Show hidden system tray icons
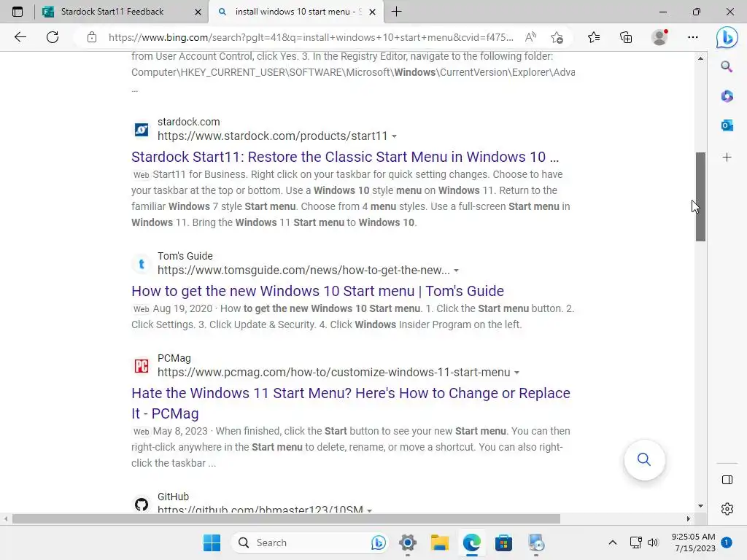Viewport: 747px width, 560px height. coord(613,542)
